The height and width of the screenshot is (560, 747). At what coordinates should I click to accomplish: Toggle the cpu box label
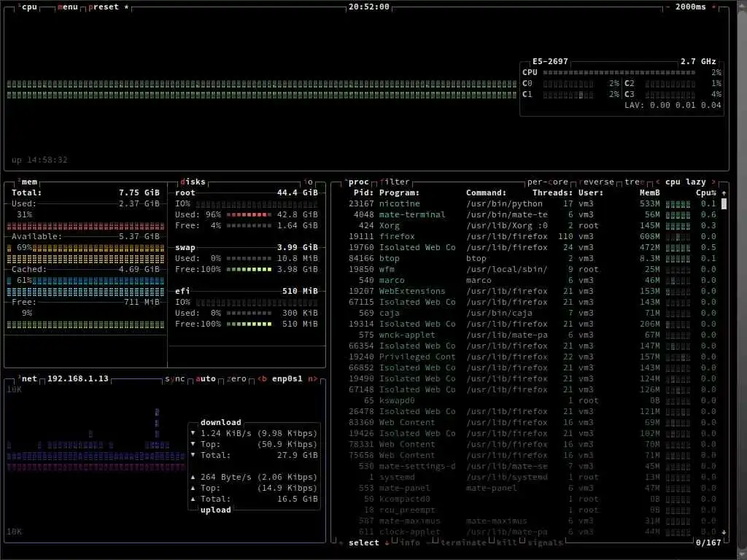coord(28,7)
